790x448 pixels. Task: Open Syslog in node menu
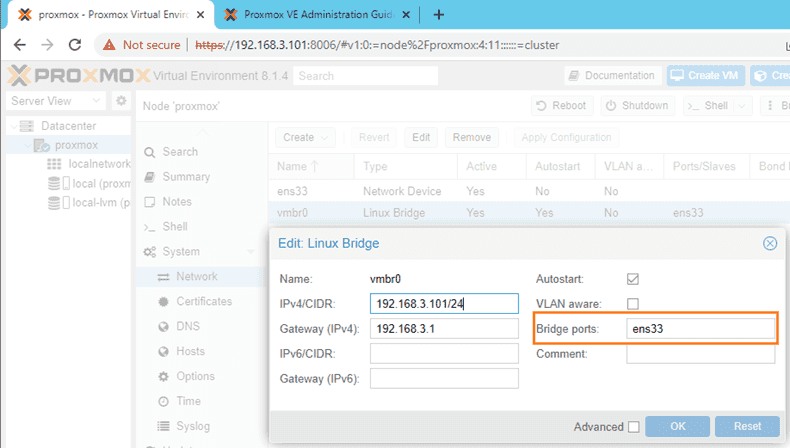click(x=200, y=426)
